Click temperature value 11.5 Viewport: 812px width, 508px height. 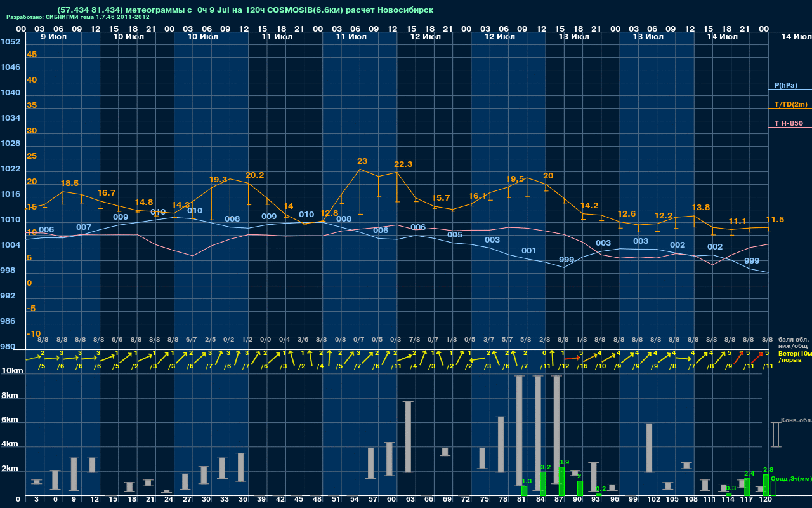(775, 219)
